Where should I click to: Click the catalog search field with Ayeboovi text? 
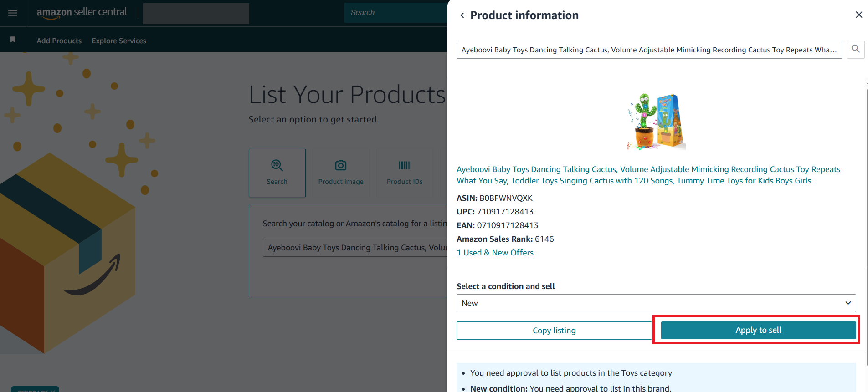(355, 248)
